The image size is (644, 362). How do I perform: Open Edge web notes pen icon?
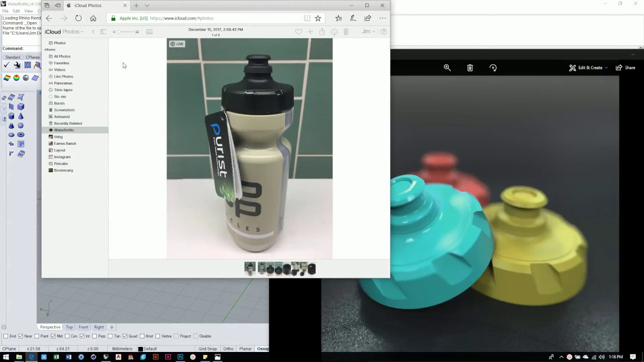[x=353, y=18]
